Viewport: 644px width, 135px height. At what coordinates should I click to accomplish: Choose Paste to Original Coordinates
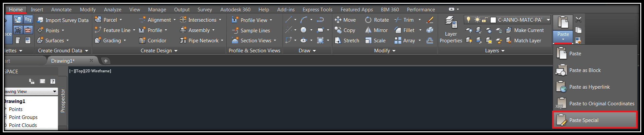(x=595, y=103)
